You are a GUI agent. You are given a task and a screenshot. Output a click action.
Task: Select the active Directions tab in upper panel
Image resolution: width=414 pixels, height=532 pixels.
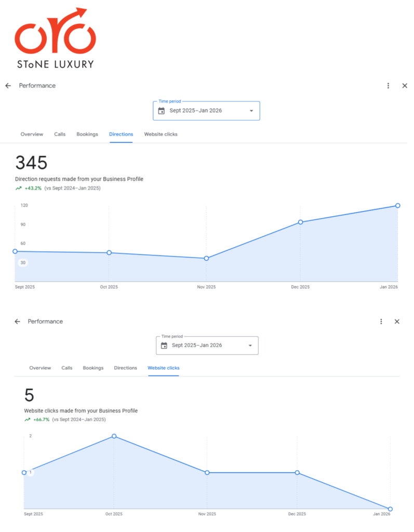[x=121, y=135]
